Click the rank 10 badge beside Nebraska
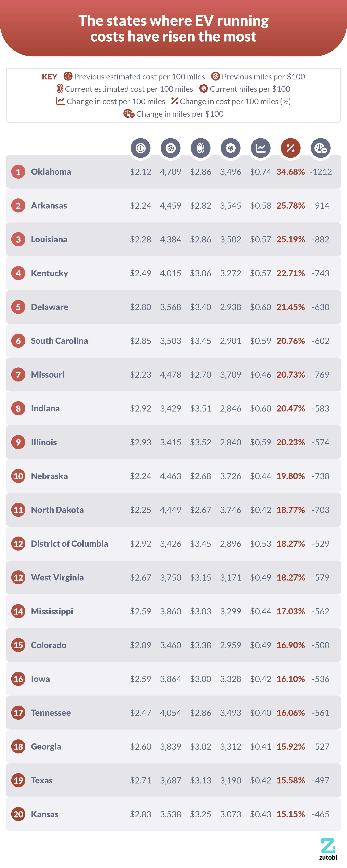 coord(18,476)
